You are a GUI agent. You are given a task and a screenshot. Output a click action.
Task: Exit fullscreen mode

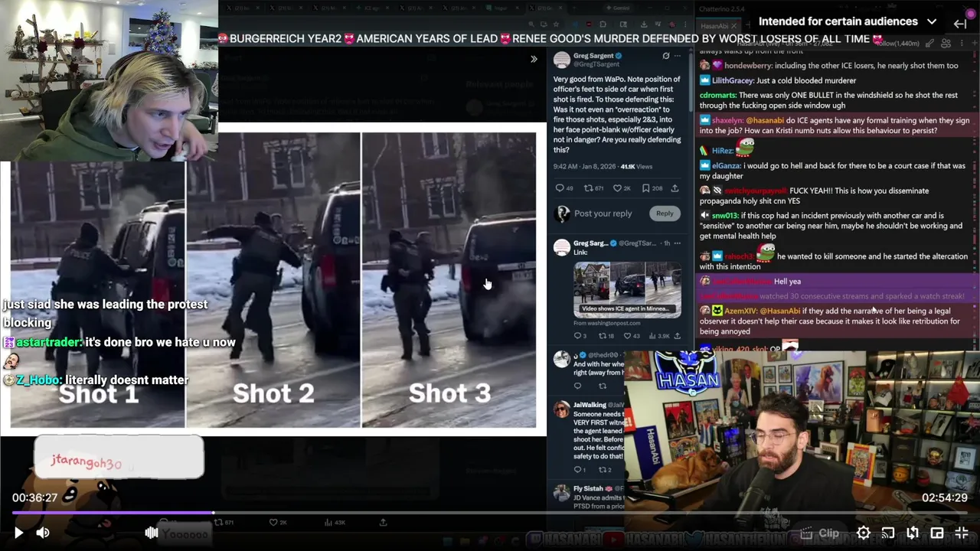[962, 533]
